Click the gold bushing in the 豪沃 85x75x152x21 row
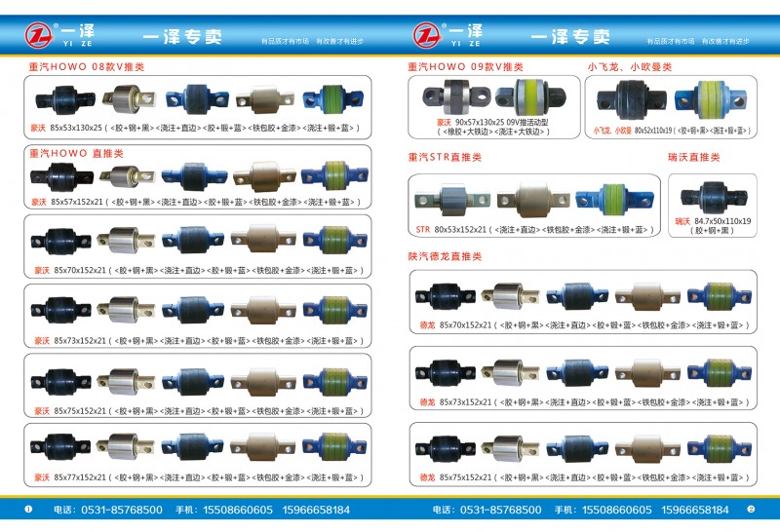 pos(263,382)
